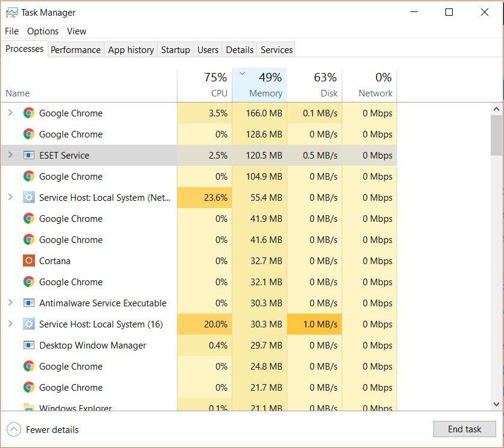Click the Cortana process icon
Image resolution: width=504 pixels, height=448 pixels.
(29, 260)
